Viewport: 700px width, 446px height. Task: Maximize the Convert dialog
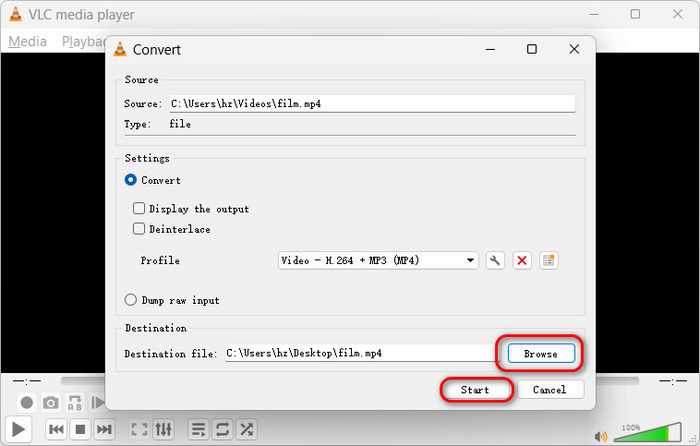click(x=532, y=49)
